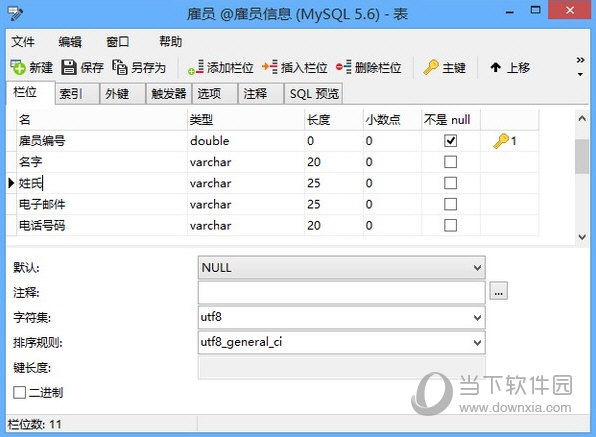
Task: Click 插入栏位 to insert a field
Action: [x=295, y=68]
